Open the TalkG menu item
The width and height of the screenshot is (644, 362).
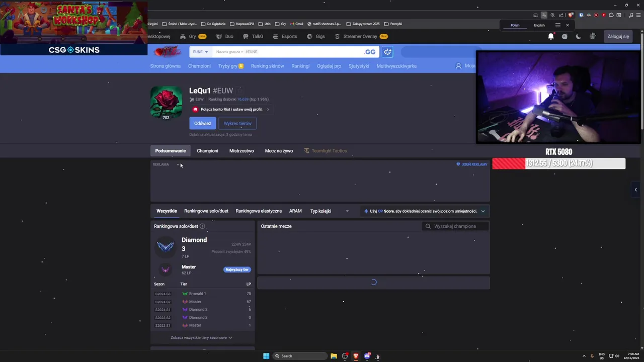(x=253, y=36)
